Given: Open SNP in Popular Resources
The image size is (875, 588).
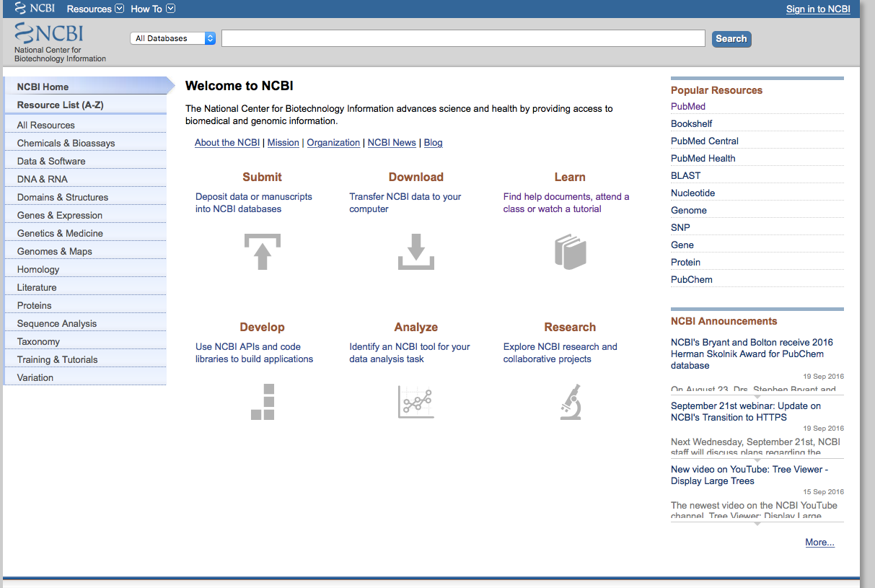Looking at the screenshot, I should pyautogui.click(x=680, y=227).
